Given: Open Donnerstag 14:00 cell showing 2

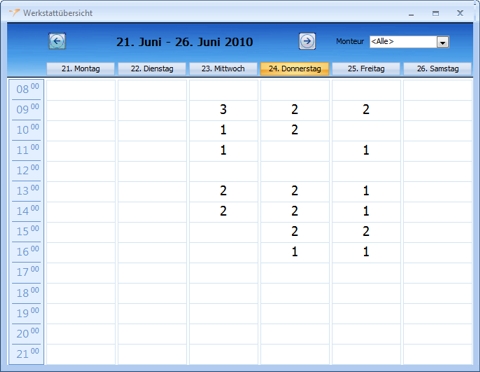Looking at the screenshot, I should (295, 211).
